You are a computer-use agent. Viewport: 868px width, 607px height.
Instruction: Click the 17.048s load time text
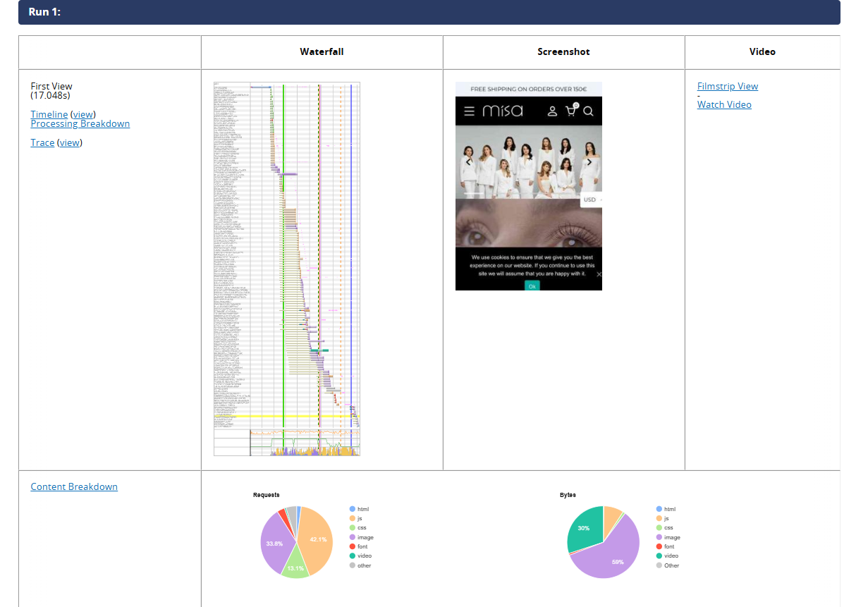pos(50,95)
